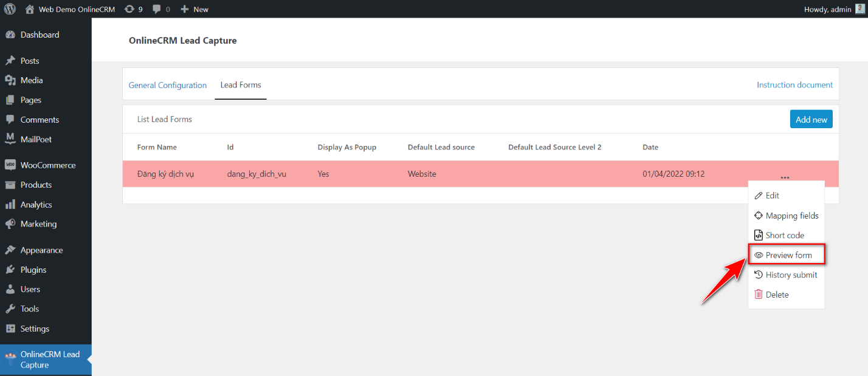Click the WordPress logo in the admin bar
Image resolution: width=868 pixels, height=376 pixels.
9,9
